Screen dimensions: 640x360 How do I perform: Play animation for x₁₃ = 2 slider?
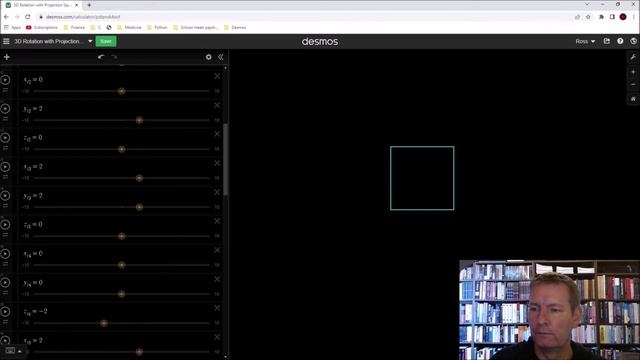5,167
